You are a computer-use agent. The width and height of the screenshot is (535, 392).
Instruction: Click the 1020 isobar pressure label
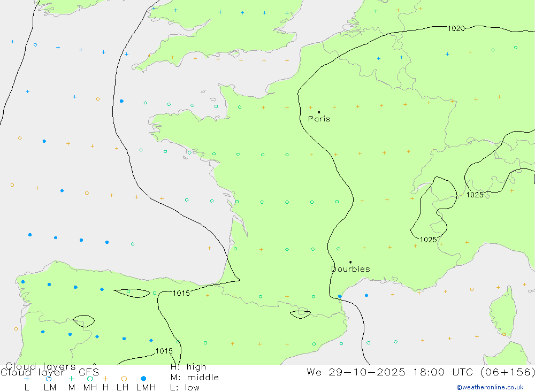click(x=456, y=29)
